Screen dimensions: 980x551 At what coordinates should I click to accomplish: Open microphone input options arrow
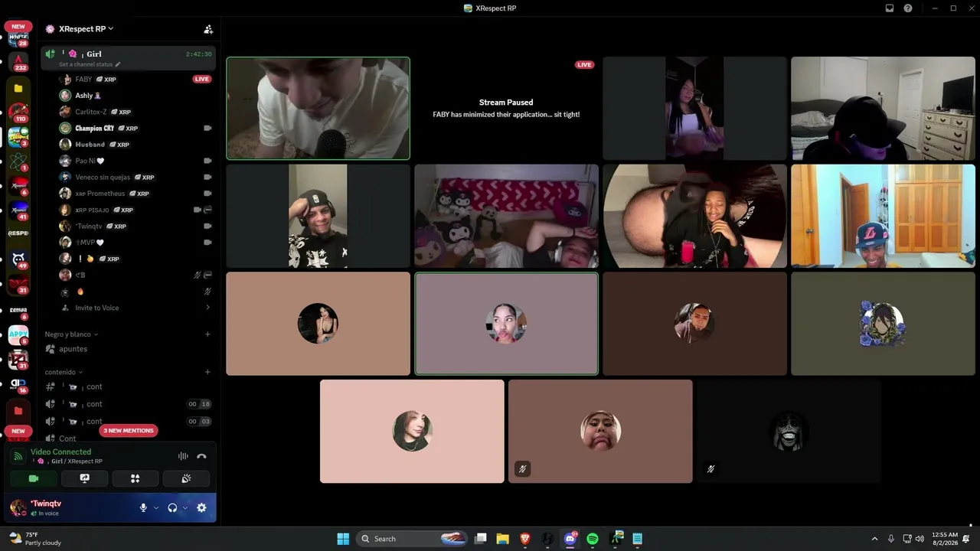pyautogui.click(x=156, y=507)
